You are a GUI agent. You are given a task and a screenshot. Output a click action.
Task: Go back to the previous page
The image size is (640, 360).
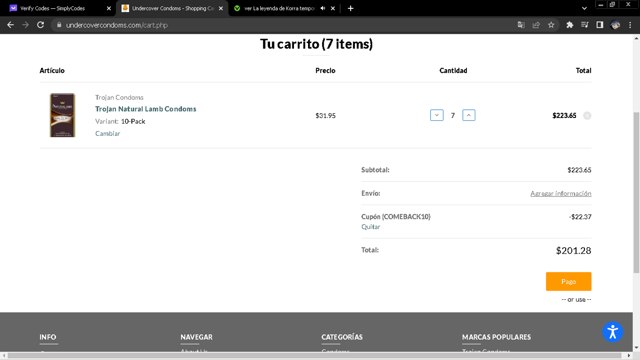[x=11, y=25]
